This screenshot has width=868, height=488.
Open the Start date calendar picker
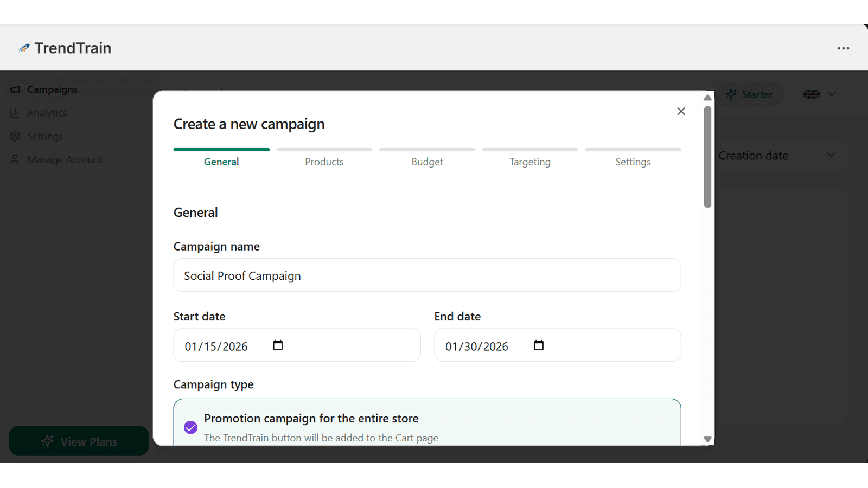click(x=278, y=345)
